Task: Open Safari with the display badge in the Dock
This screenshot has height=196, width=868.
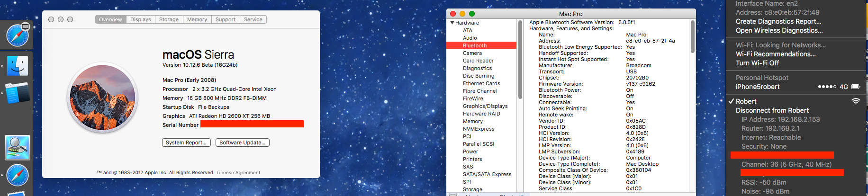Action: [x=18, y=35]
